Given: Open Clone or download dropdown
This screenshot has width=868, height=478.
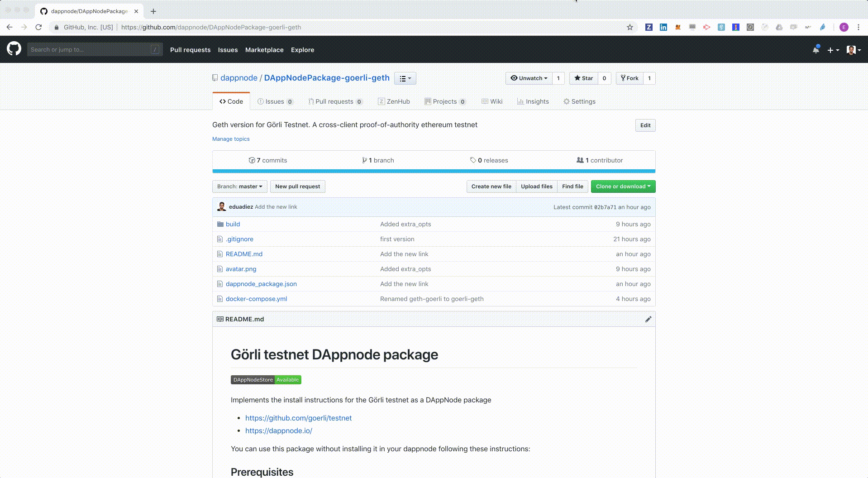Looking at the screenshot, I should click(623, 186).
